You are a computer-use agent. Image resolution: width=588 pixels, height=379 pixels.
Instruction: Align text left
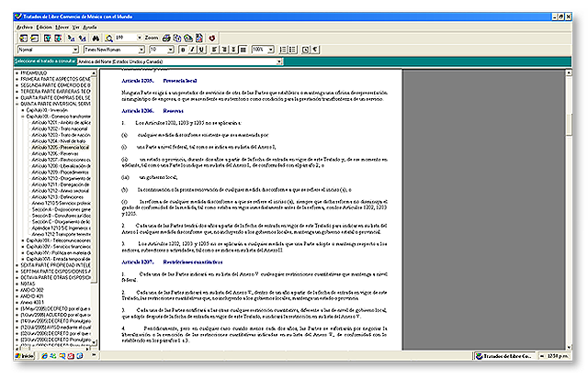tap(214, 50)
